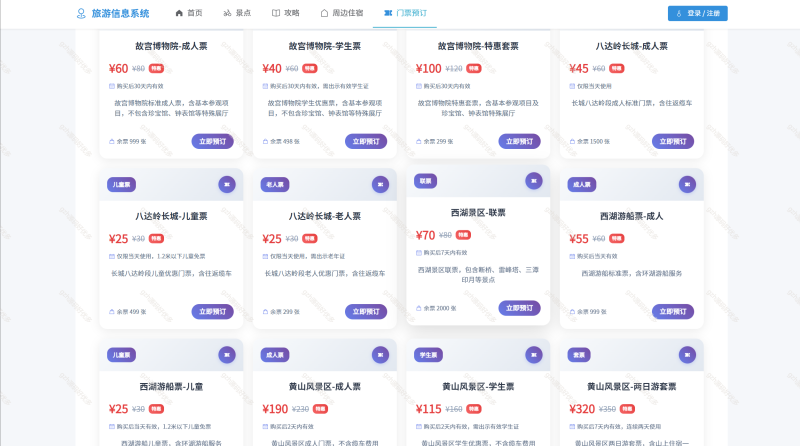
Task: Click the 八达岭长城-老人票 title
Action: [x=324, y=216]
